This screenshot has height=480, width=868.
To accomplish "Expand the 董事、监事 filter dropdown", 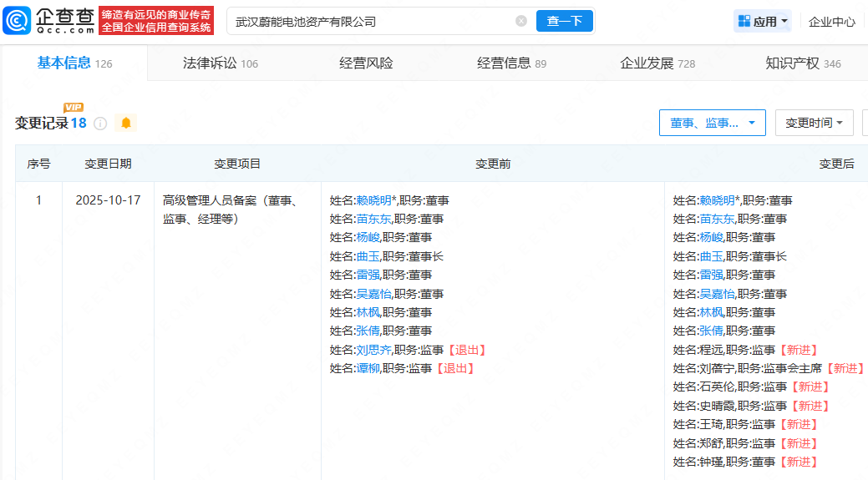I will pos(712,124).
